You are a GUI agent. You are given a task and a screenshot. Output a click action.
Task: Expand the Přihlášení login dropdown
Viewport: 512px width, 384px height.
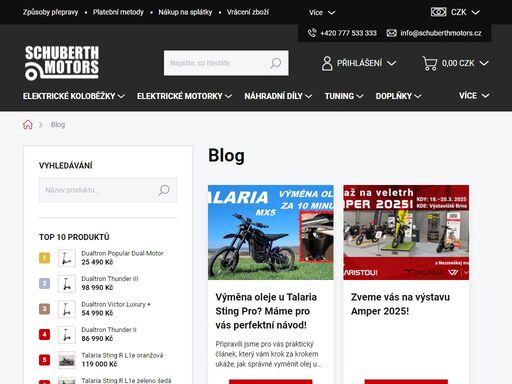pos(359,63)
